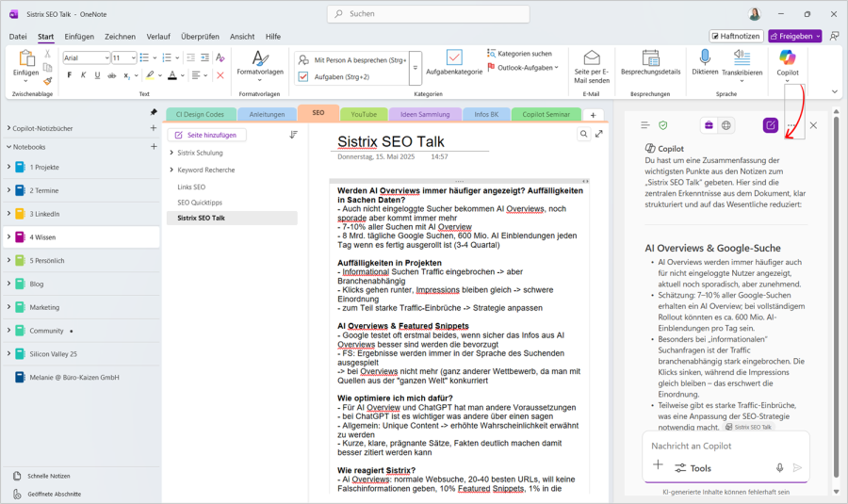848x504 pixels.
Task: Select the format painter brush icon
Action: 48,81
